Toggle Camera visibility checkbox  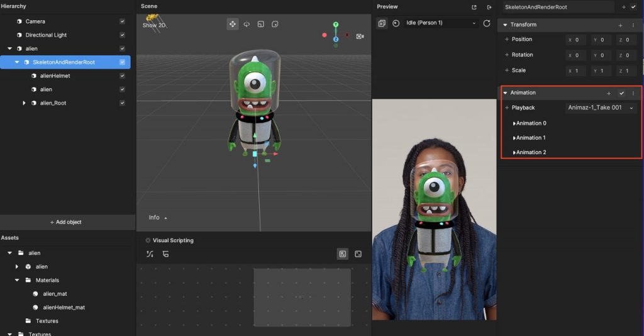click(x=123, y=21)
